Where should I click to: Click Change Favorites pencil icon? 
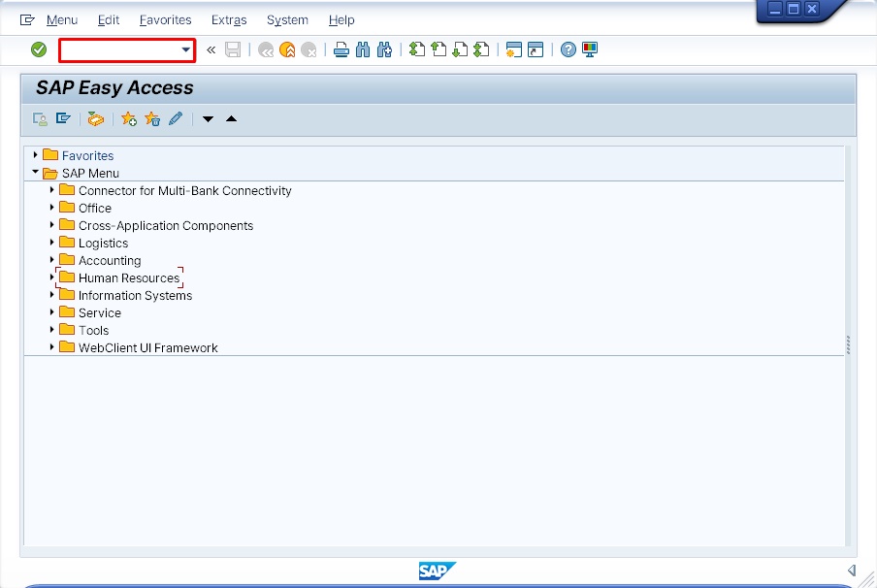click(176, 118)
